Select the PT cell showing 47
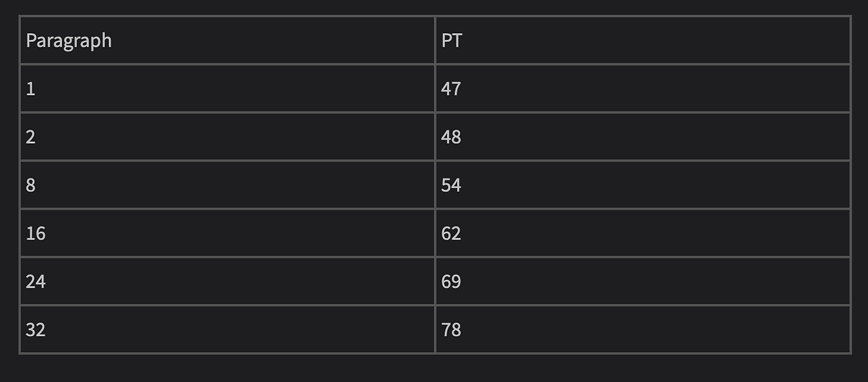Viewport: 868px width, 382px height. point(642,88)
